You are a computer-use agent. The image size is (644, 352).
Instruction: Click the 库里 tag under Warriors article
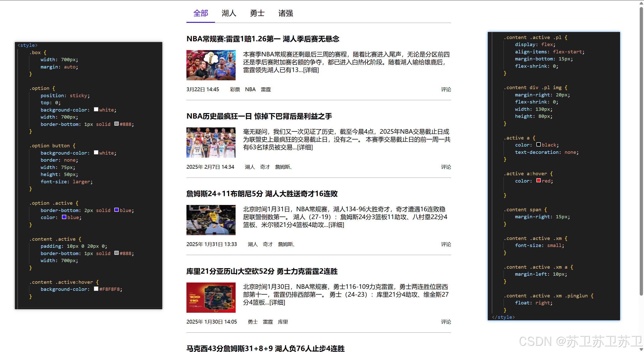(x=283, y=322)
